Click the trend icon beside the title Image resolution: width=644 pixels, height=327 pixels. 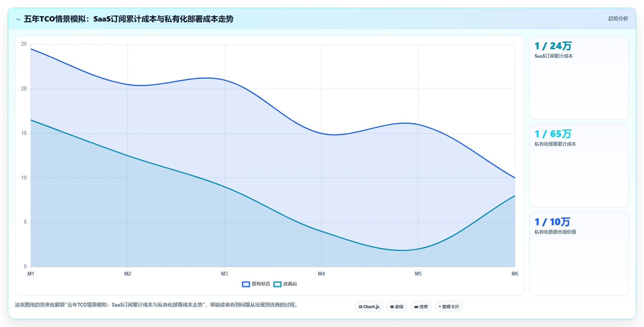(18, 19)
